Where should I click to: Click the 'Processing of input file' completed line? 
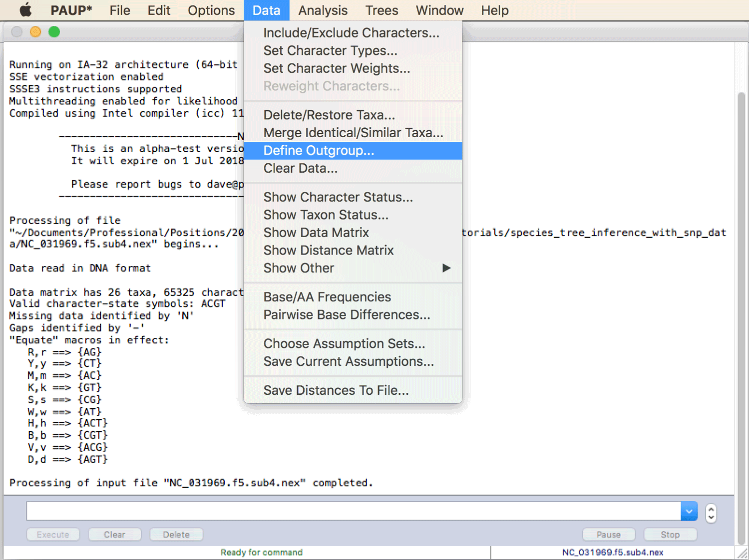[191, 483]
